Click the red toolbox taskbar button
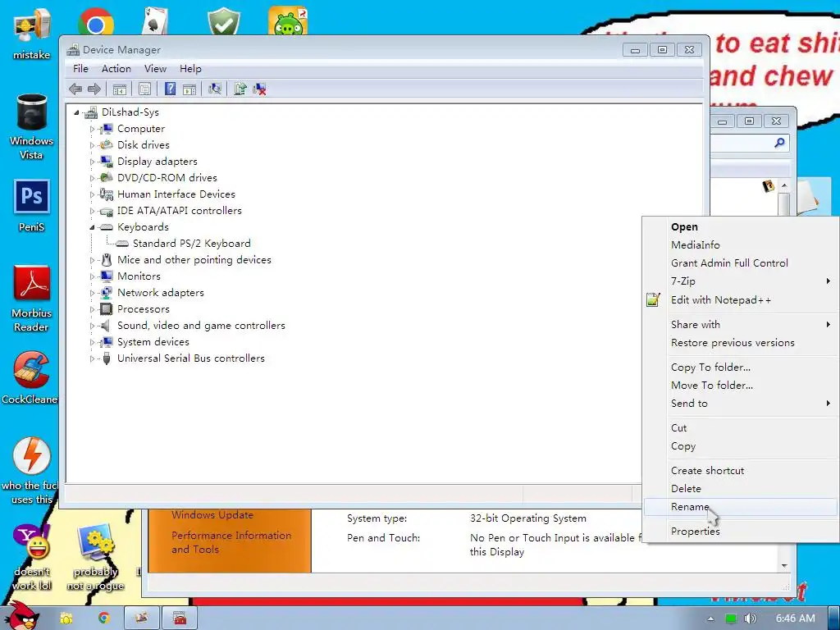Screen dimensions: 840x630 coord(180,619)
